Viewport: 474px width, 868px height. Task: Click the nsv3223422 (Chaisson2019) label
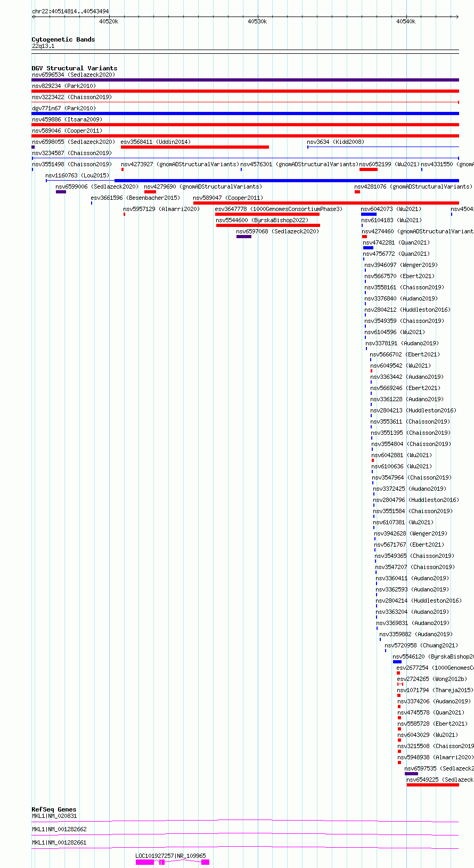click(x=71, y=97)
